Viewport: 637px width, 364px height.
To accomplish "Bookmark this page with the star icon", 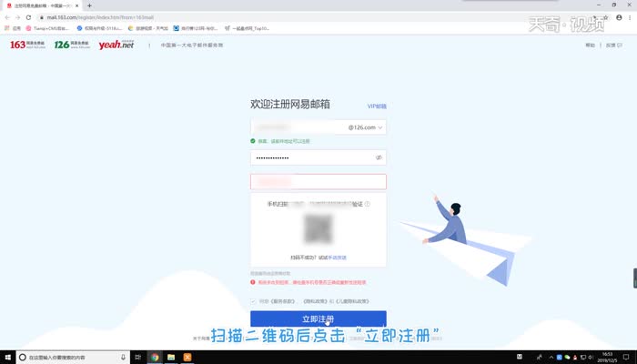I will pyautogui.click(x=606, y=17).
